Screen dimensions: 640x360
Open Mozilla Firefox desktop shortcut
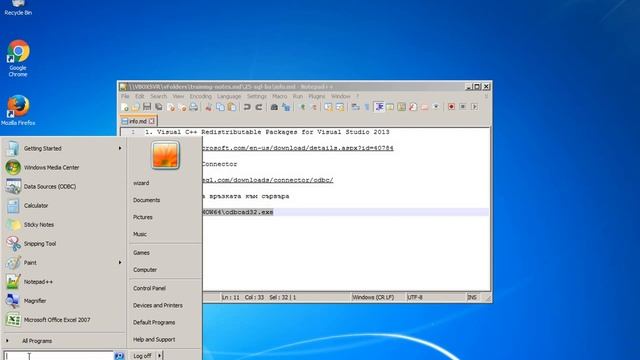18,110
